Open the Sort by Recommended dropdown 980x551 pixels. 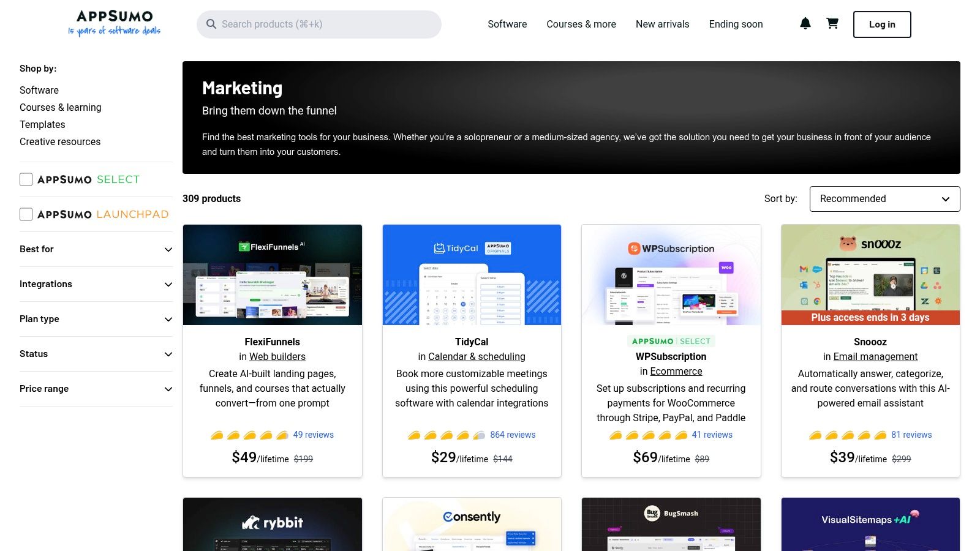point(884,198)
